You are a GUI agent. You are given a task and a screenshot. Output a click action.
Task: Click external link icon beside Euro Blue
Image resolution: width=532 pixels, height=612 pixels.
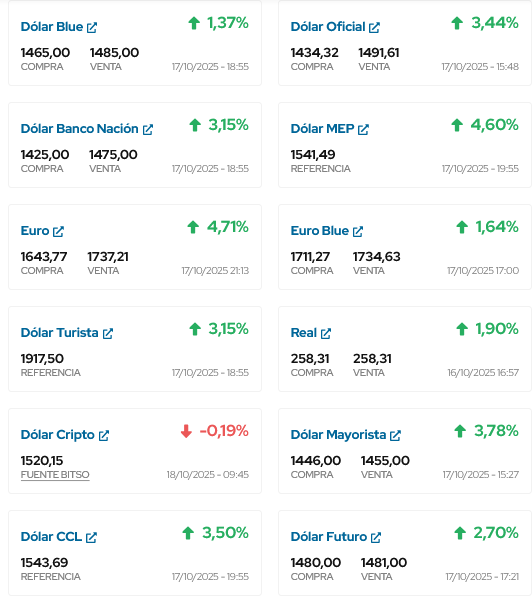(358, 231)
